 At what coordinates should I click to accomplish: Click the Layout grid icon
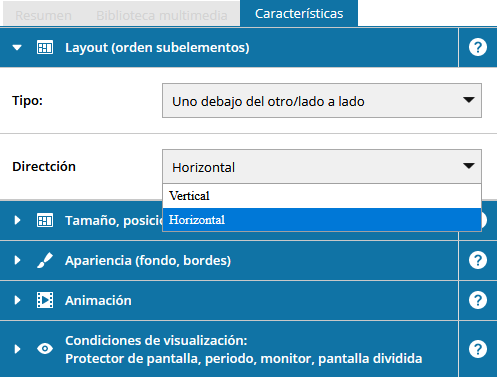coord(45,48)
